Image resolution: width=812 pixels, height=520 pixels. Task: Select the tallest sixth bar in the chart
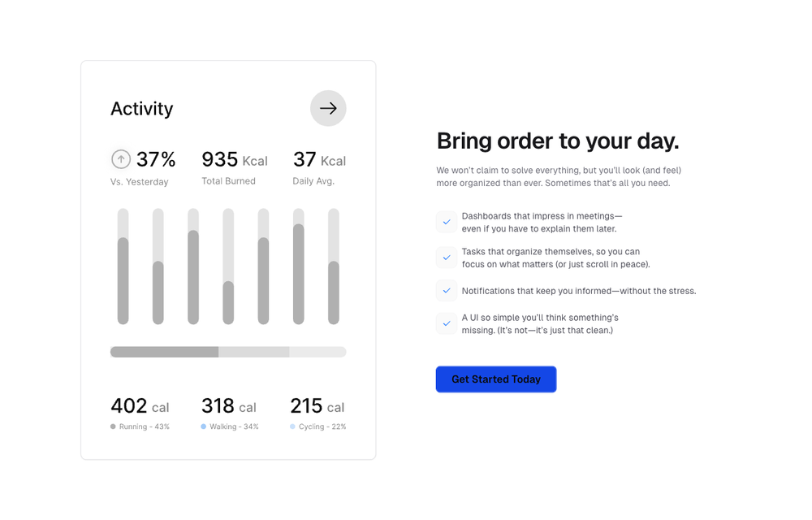[299, 274]
